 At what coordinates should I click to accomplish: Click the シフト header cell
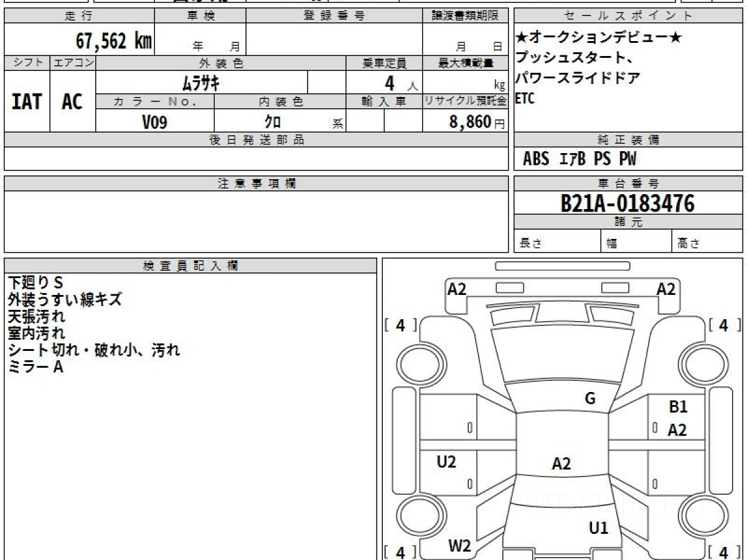27,63
